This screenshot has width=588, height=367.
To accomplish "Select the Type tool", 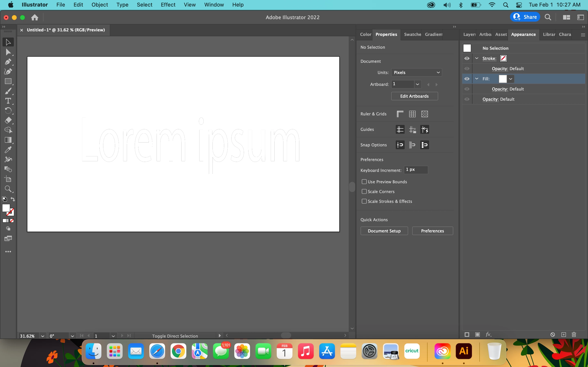I will point(8,101).
